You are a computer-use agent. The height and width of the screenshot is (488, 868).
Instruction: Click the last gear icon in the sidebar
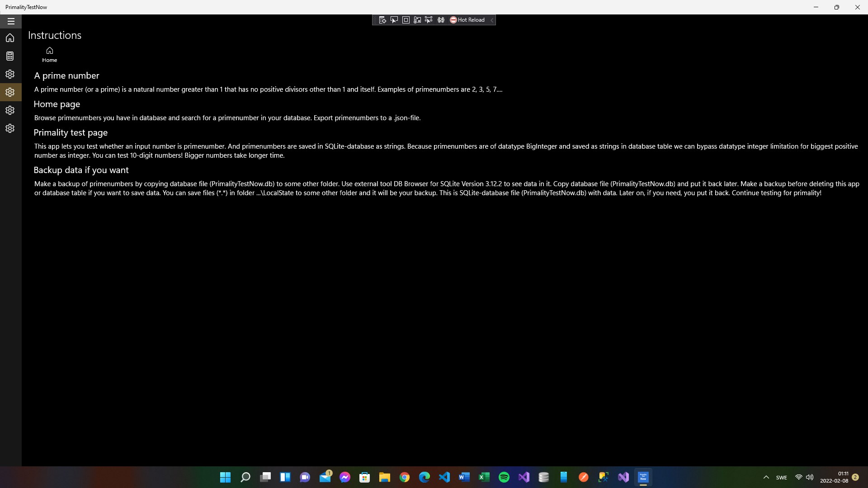point(10,128)
